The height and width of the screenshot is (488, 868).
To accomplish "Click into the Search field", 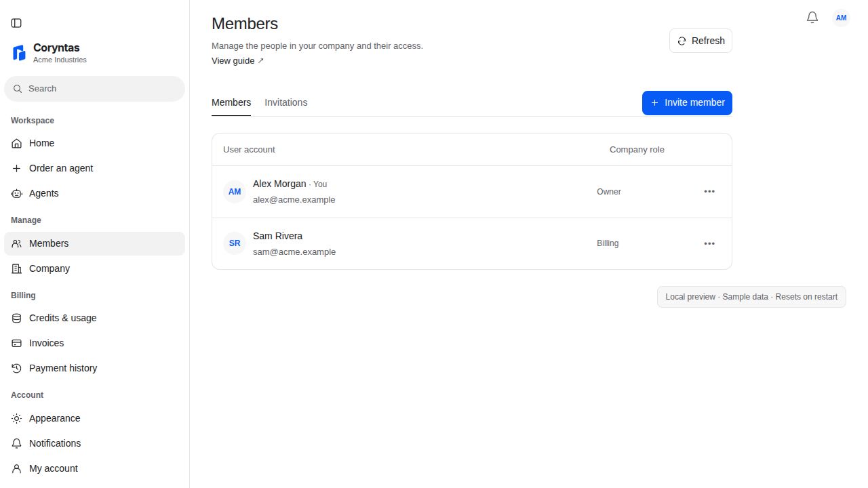I will pos(94,89).
